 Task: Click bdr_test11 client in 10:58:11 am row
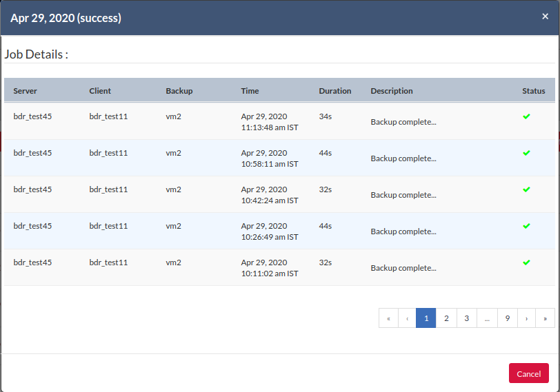click(108, 153)
